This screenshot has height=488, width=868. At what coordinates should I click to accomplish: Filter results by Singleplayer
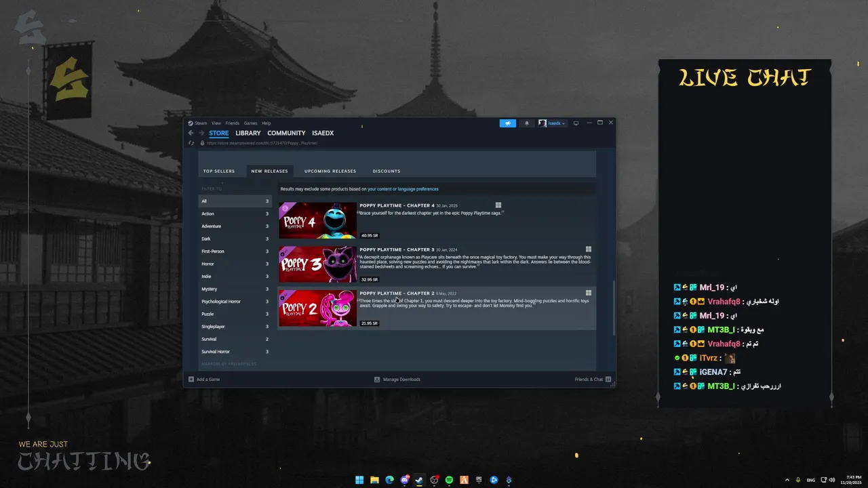(235, 327)
